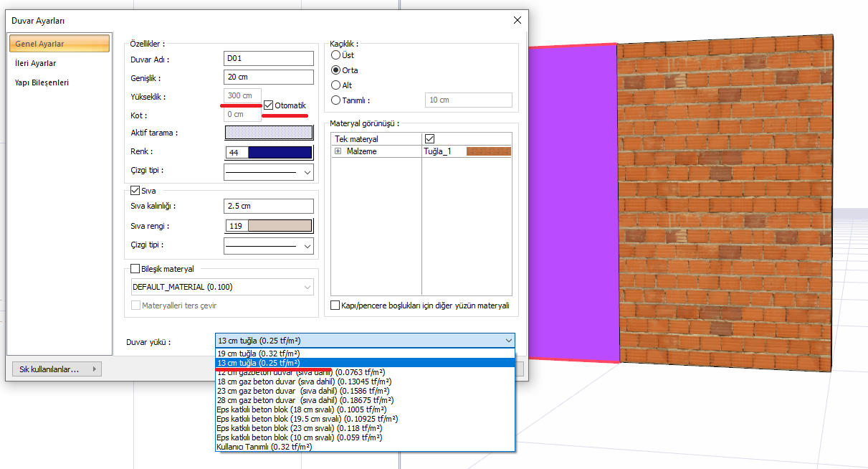The height and width of the screenshot is (469, 868).
Task: Choose Kullanıcı Tanımlı (0.32 tf/m²) option
Action: pos(365,447)
